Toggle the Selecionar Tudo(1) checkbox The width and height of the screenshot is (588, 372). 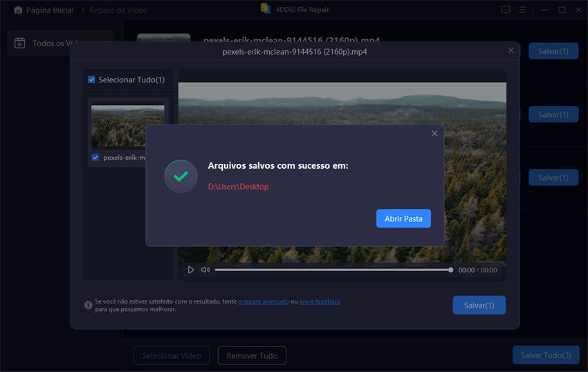click(x=91, y=80)
